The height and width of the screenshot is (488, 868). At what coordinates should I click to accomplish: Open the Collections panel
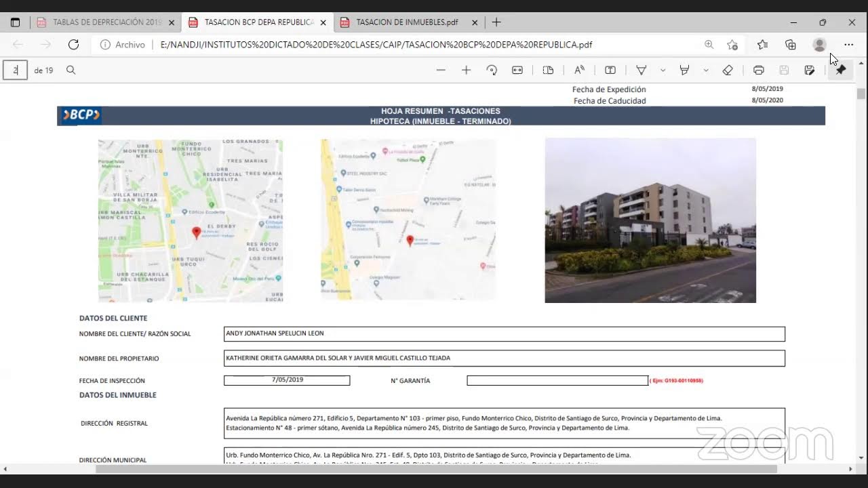pos(791,45)
